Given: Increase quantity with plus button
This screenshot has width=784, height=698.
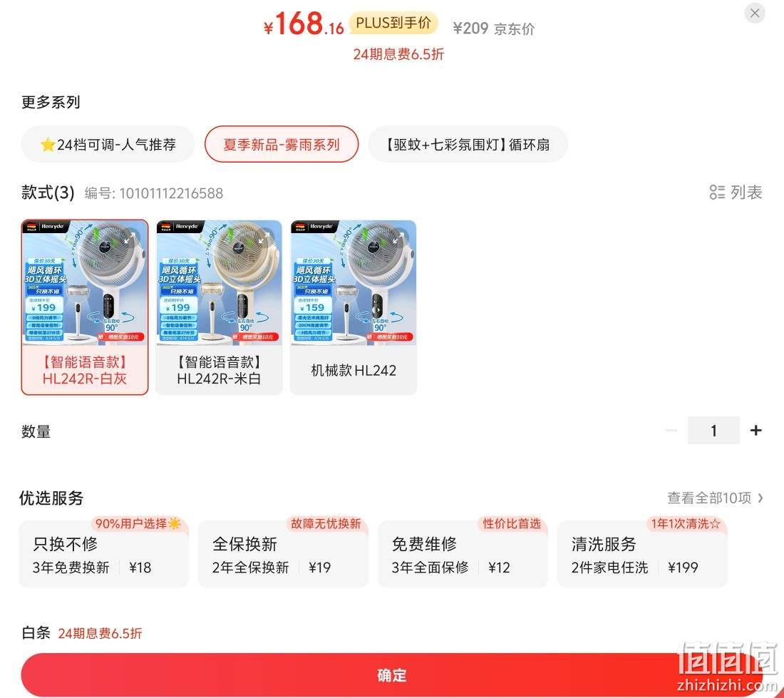Looking at the screenshot, I should [x=756, y=430].
